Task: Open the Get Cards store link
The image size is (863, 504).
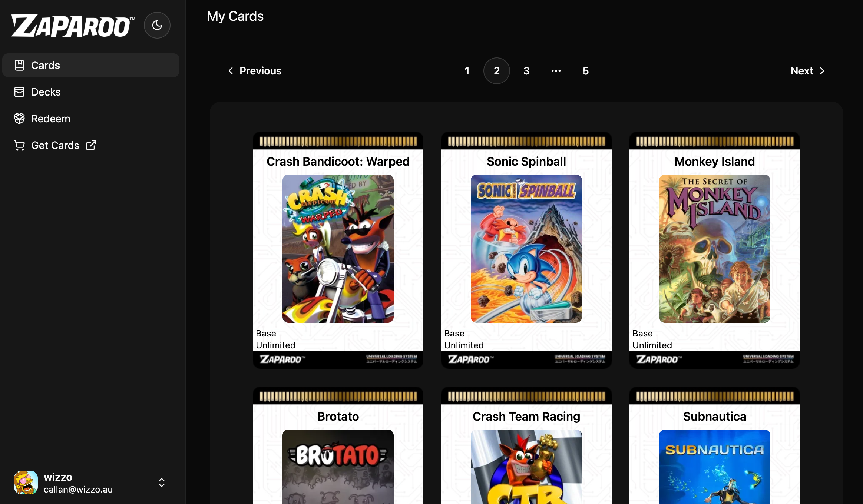Action: click(x=91, y=145)
